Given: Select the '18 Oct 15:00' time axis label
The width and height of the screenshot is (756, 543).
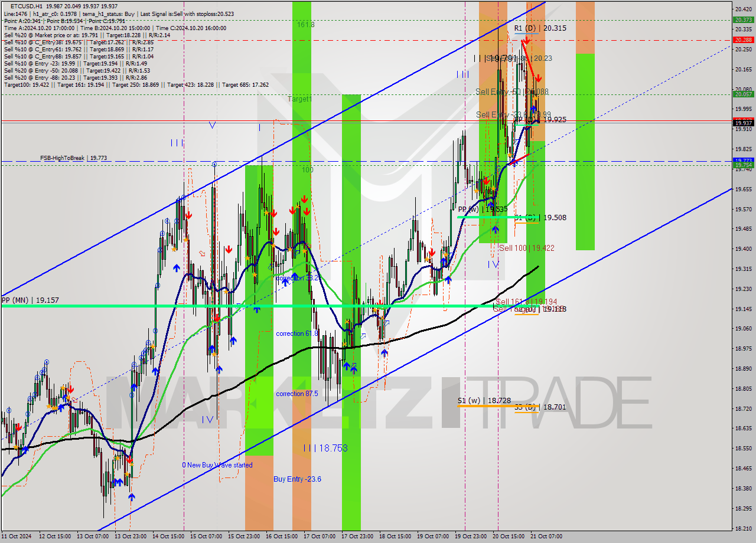Looking at the screenshot, I should point(395,537).
